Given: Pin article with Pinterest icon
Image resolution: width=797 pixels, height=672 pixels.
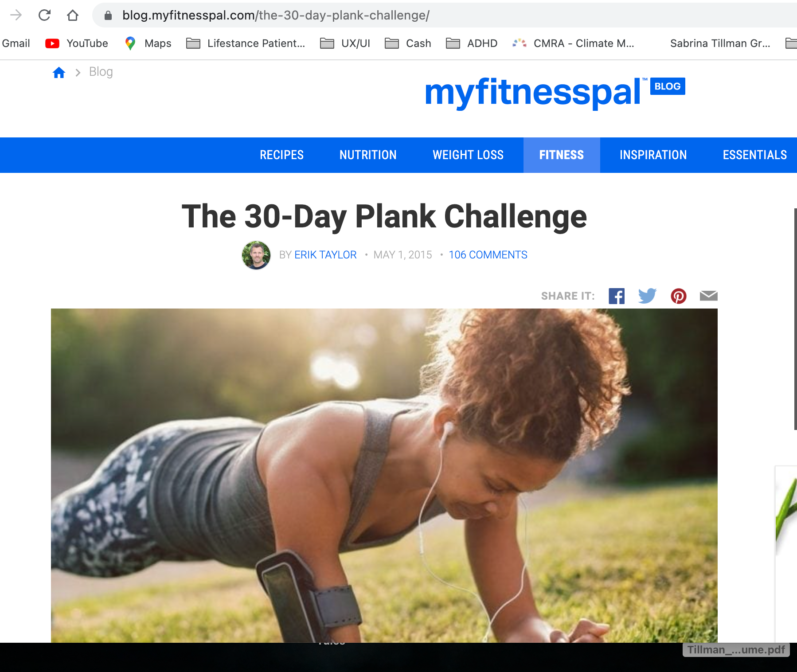Looking at the screenshot, I should click(x=679, y=296).
